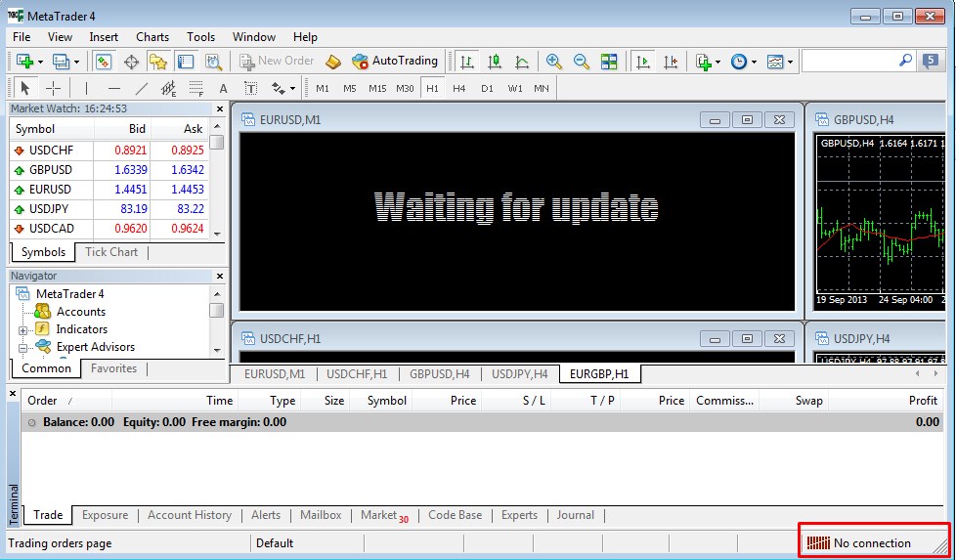
Task: Select the Text 'A' drawing tool
Action: (x=223, y=88)
